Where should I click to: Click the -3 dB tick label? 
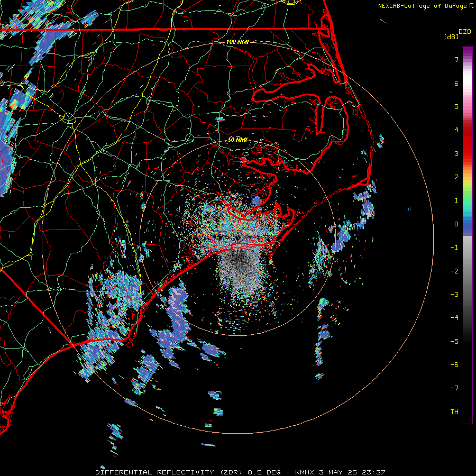[x=454, y=295]
